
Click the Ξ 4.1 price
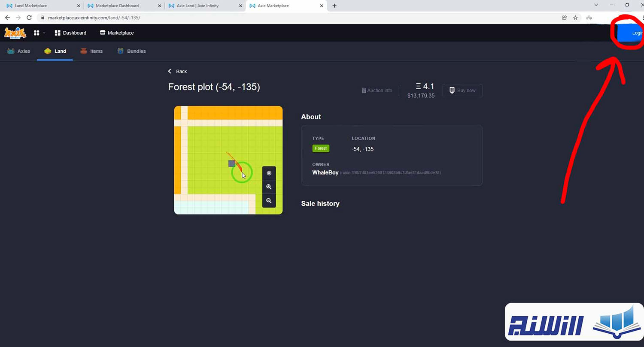[425, 87]
